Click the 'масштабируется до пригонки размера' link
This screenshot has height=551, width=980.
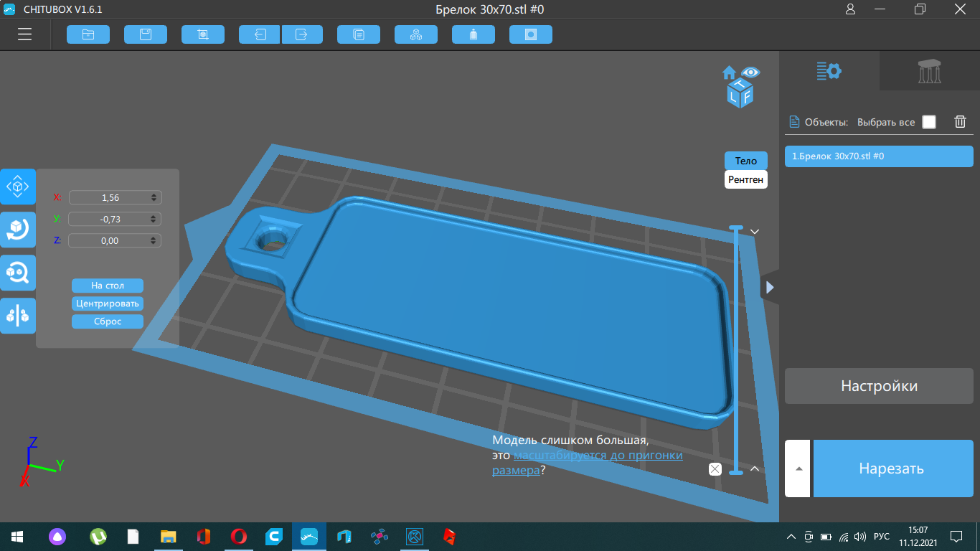(x=598, y=456)
